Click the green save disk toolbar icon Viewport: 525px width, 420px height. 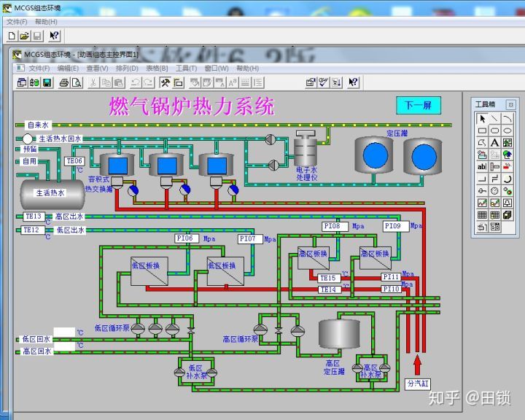tap(47, 82)
